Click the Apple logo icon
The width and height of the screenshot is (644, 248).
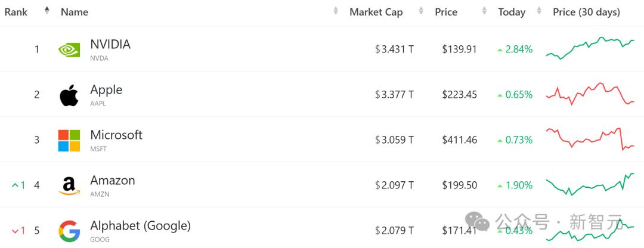pyautogui.click(x=69, y=95)
